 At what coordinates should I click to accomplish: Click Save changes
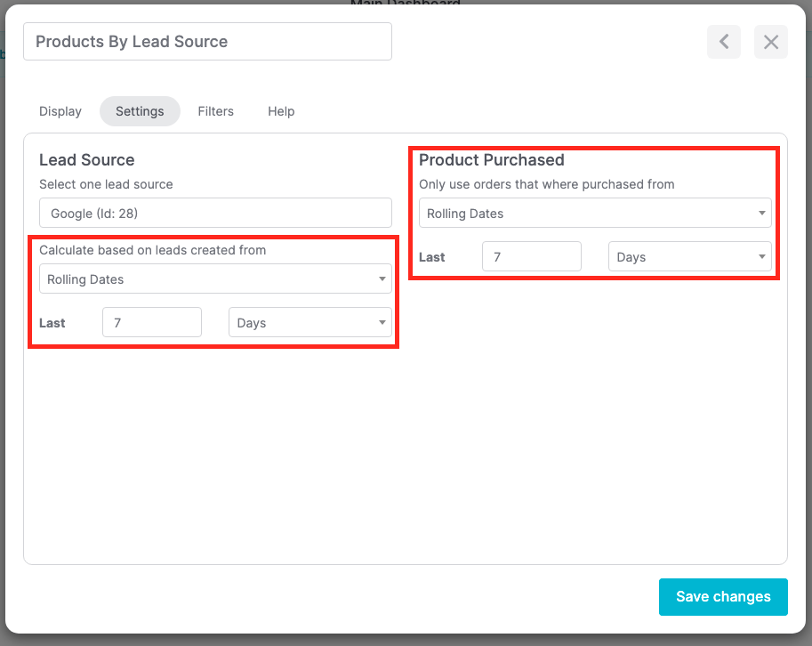[x=723, y=596]
